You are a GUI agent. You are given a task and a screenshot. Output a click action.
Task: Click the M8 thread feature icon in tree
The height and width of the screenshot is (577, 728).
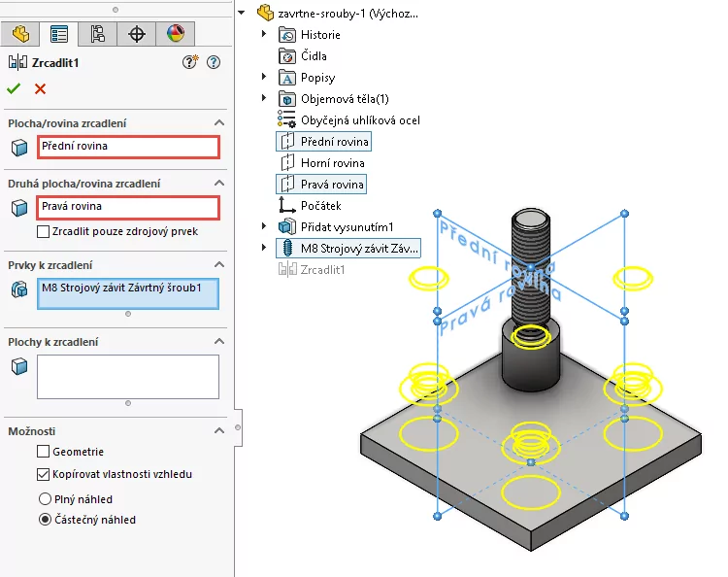pos(287,248)
